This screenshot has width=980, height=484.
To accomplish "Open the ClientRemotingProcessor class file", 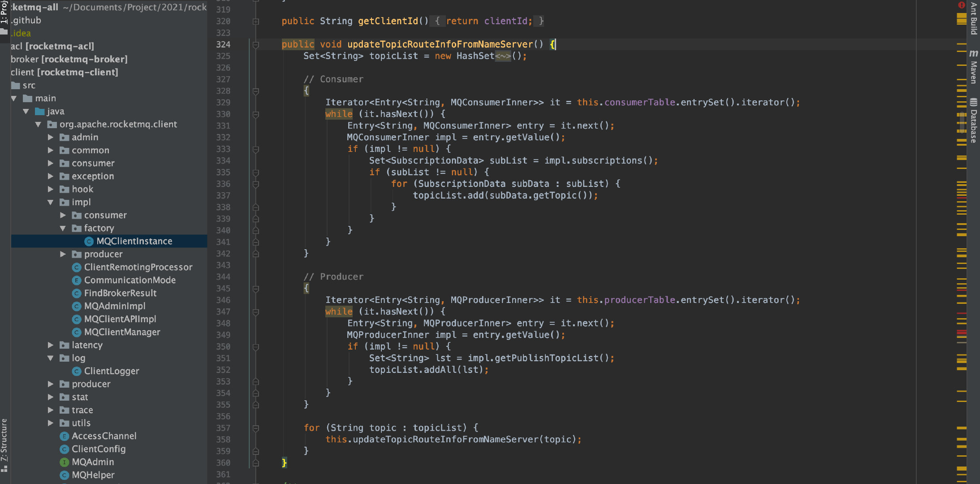I will pos(138,267).
